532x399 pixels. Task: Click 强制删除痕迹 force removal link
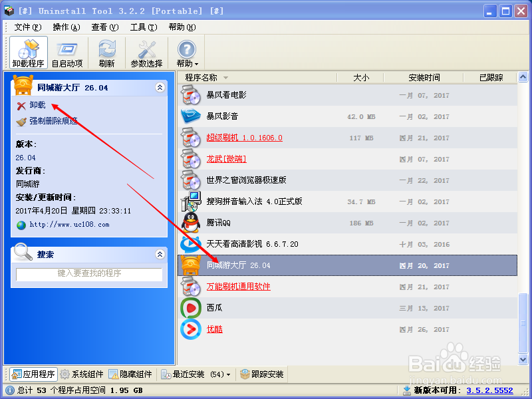pyautogui.click(x=53, y=121)
